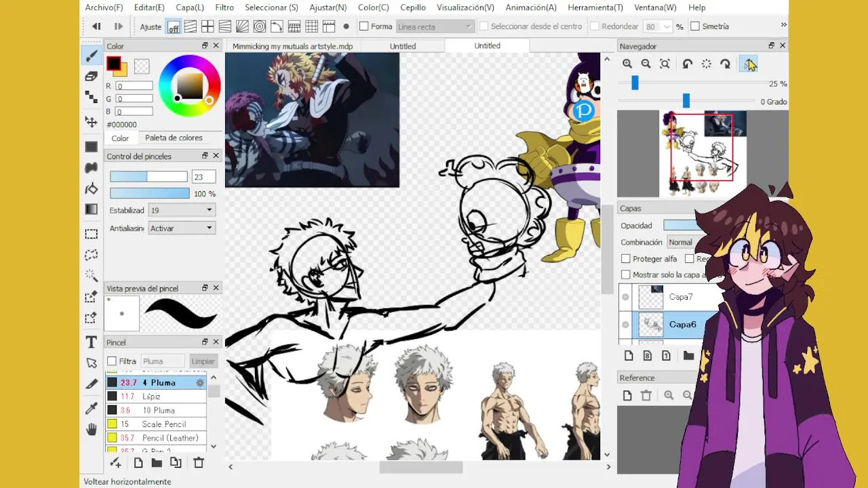This screenshot has width=868, height=488.
Task: Click the Redo arrow in toolbar
Action: point(118,26)
